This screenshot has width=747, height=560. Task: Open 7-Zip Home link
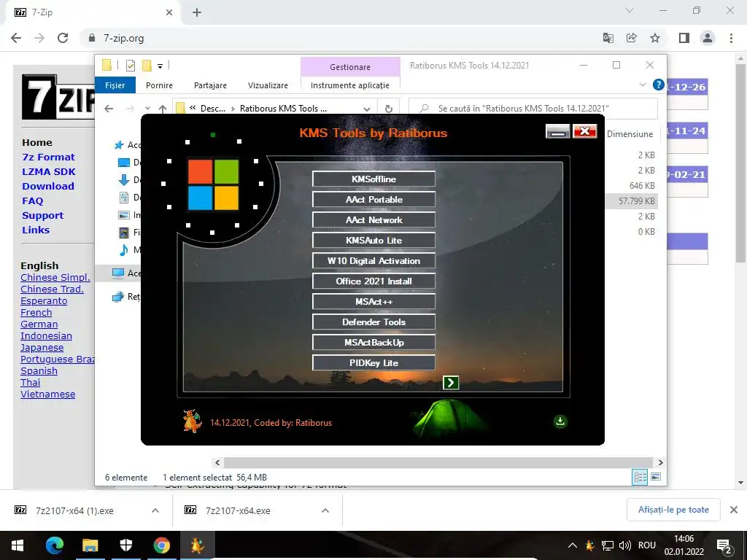37,142
